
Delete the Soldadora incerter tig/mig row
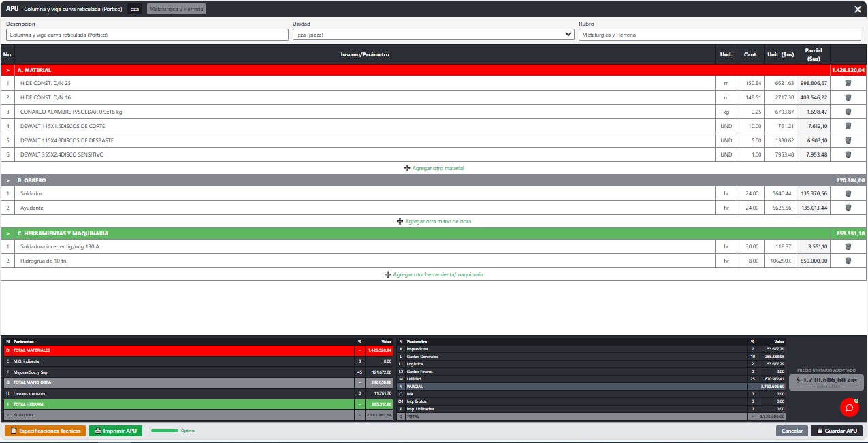848,246
